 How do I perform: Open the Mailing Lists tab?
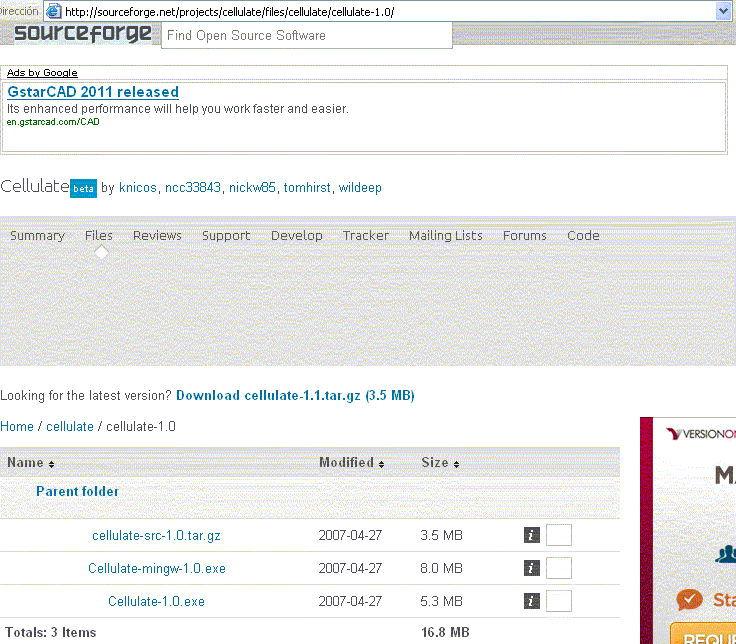445,236
